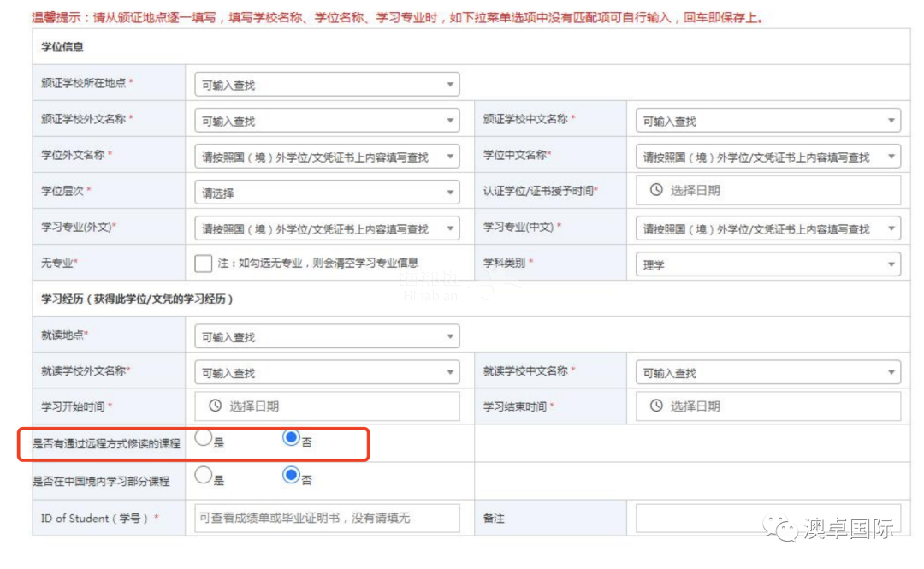This screenshot has width=924, height=569.
Task: Select 是 for 是否有通过远程方式修读的课程
Action: click(x=203, y=438)
